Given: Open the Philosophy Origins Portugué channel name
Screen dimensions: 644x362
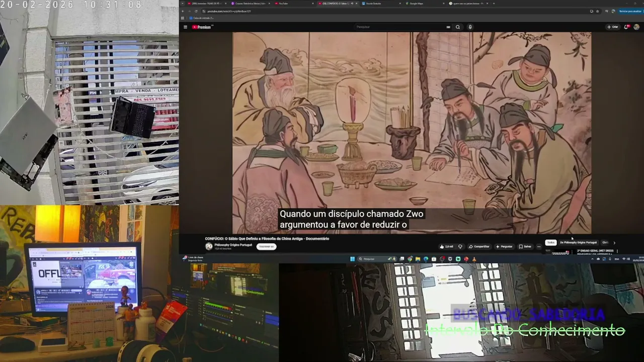Looking at the screenshot, I should pos(233,245).
